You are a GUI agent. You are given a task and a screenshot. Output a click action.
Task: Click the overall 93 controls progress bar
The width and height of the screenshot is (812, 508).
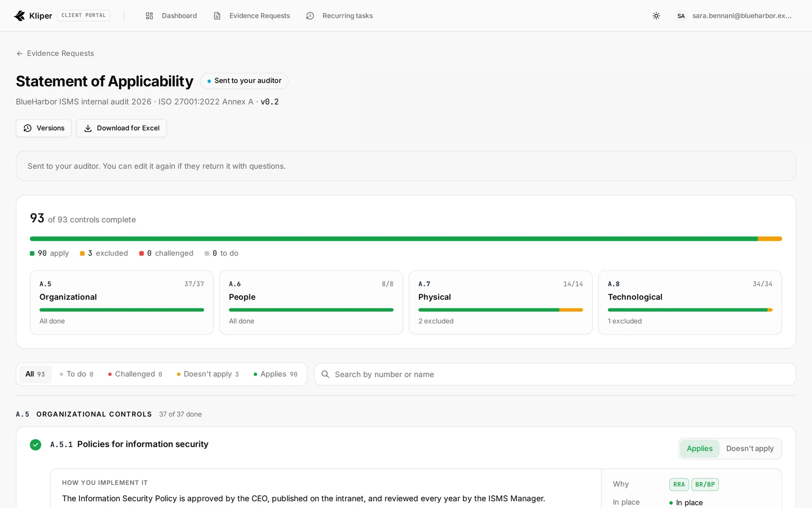406,239
